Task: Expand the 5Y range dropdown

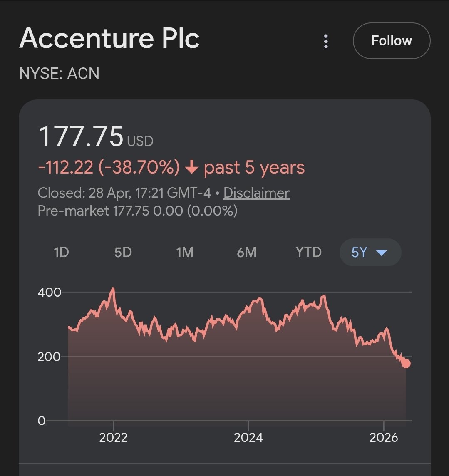Action: [x=370, y=252]
